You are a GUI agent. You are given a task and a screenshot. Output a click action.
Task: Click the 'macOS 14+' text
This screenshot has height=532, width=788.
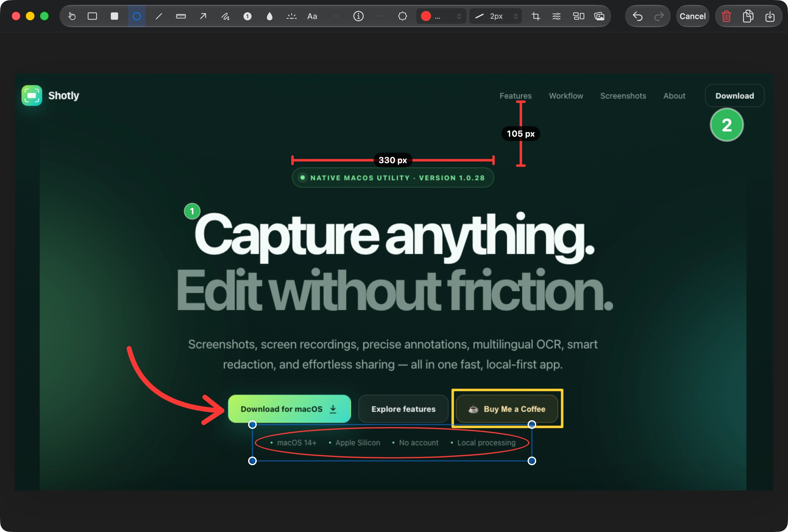(x=297, y=442)
